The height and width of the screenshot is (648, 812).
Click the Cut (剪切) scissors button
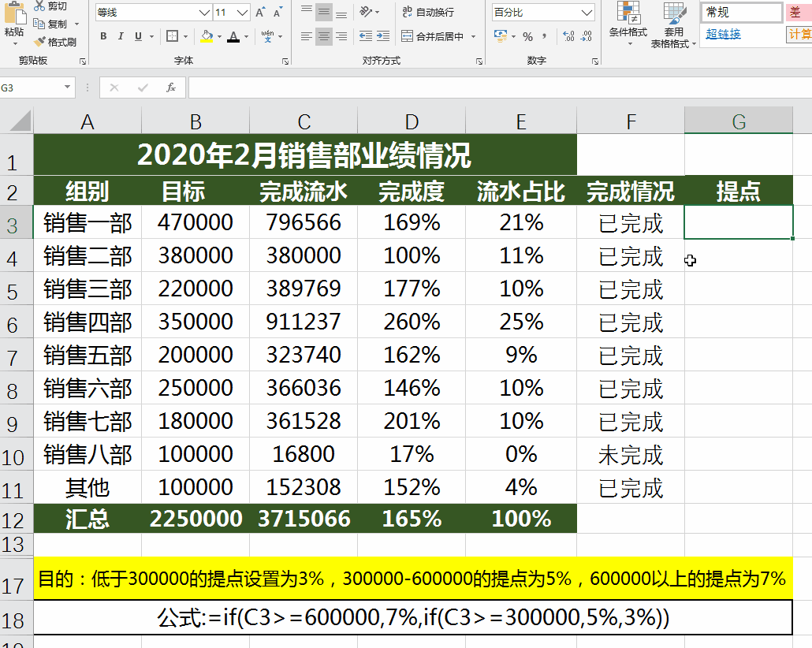[x=50, y=6]
